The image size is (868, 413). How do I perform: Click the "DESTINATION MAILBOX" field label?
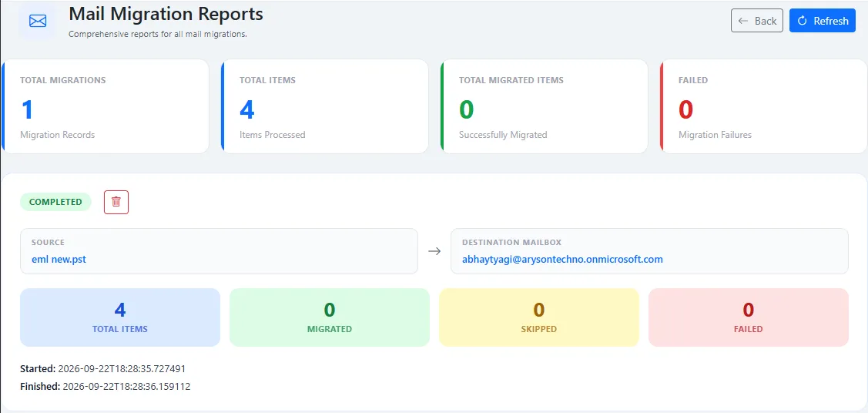512,243
